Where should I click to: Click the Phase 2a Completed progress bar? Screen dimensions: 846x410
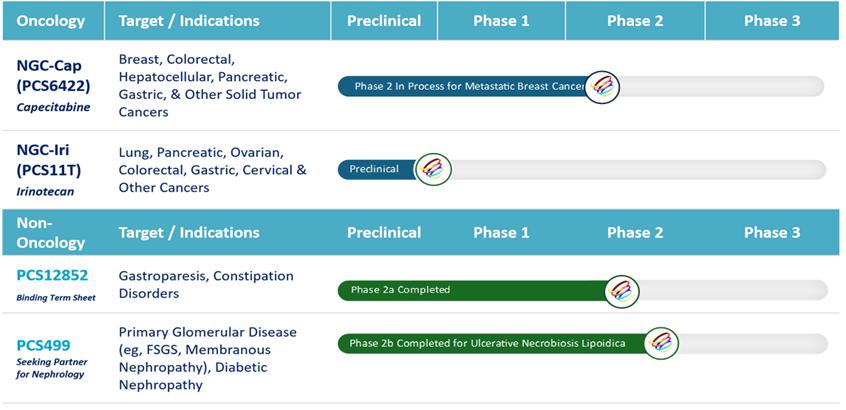click(470, 290)
